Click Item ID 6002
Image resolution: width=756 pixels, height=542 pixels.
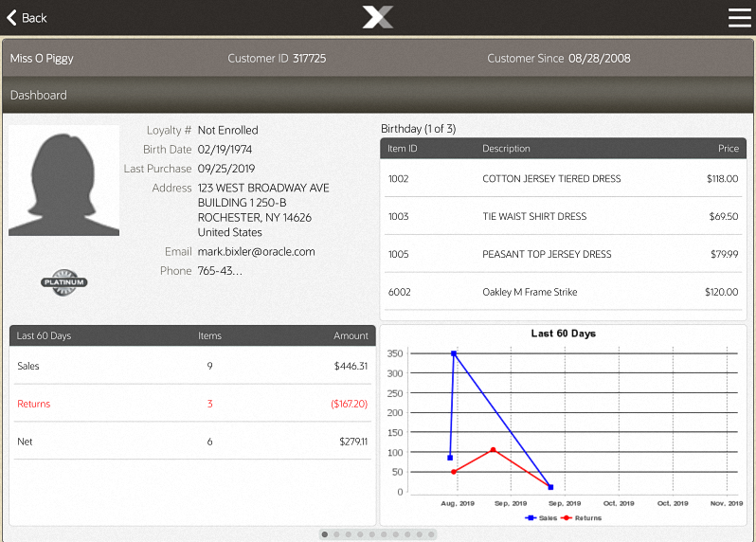tap(399, 292)
